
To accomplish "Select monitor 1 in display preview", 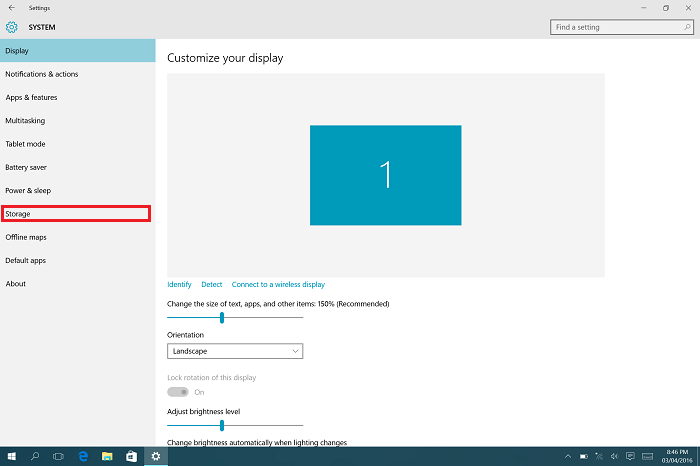I will [x=386, y=175].
